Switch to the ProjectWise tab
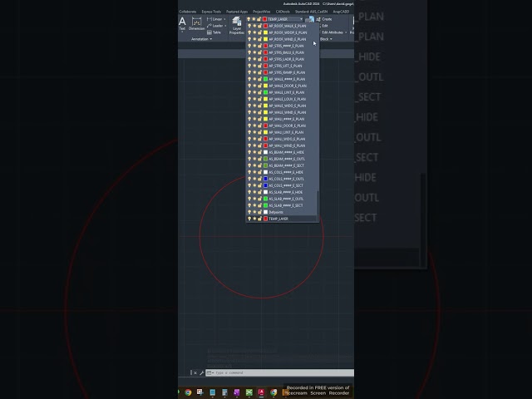The width and height of the screenshot is (532, 399). coord(262,12)
